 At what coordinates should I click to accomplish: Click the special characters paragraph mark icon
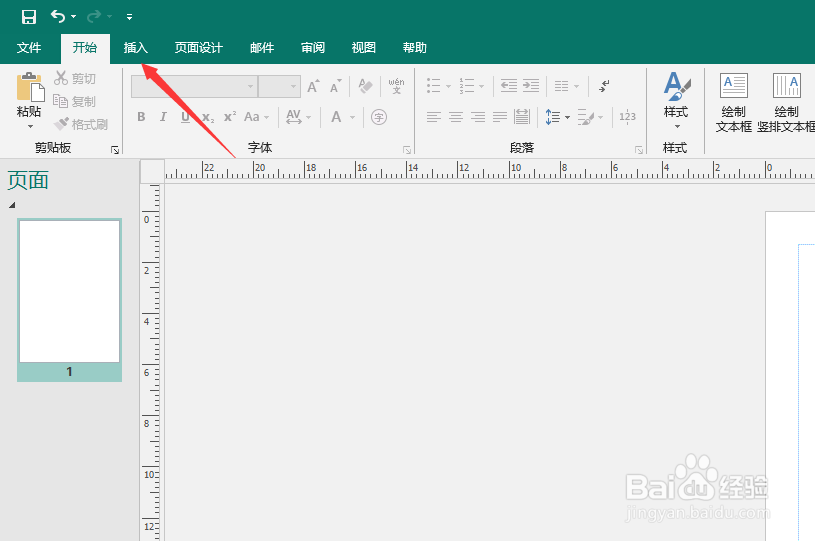(x=604, y=86)
